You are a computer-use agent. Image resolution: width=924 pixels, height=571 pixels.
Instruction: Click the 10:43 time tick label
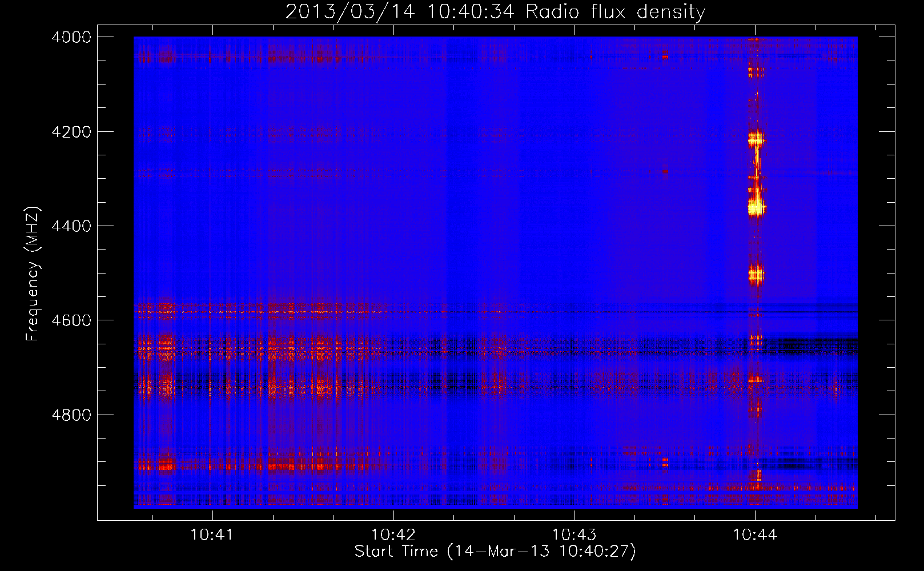[574, 535]
